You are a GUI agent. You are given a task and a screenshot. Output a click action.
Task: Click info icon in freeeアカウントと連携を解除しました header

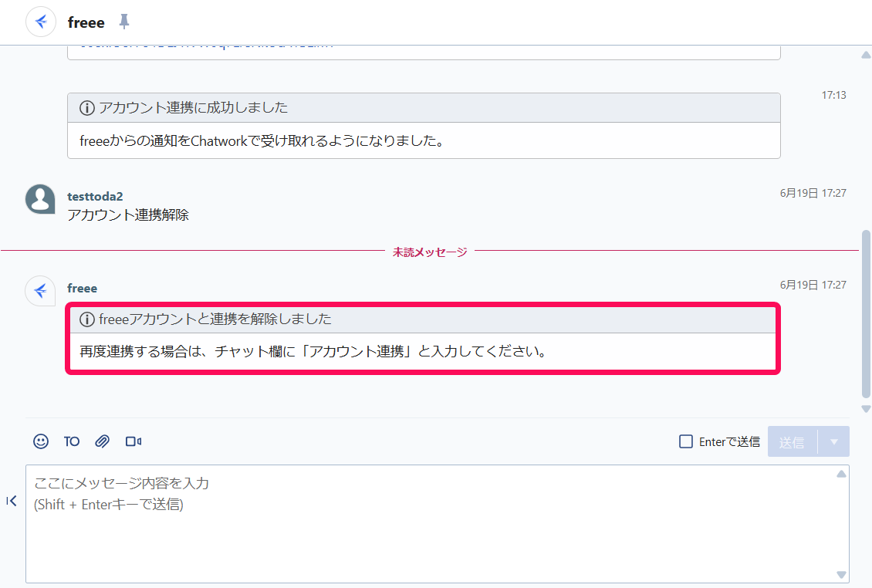tap(86, 319)
